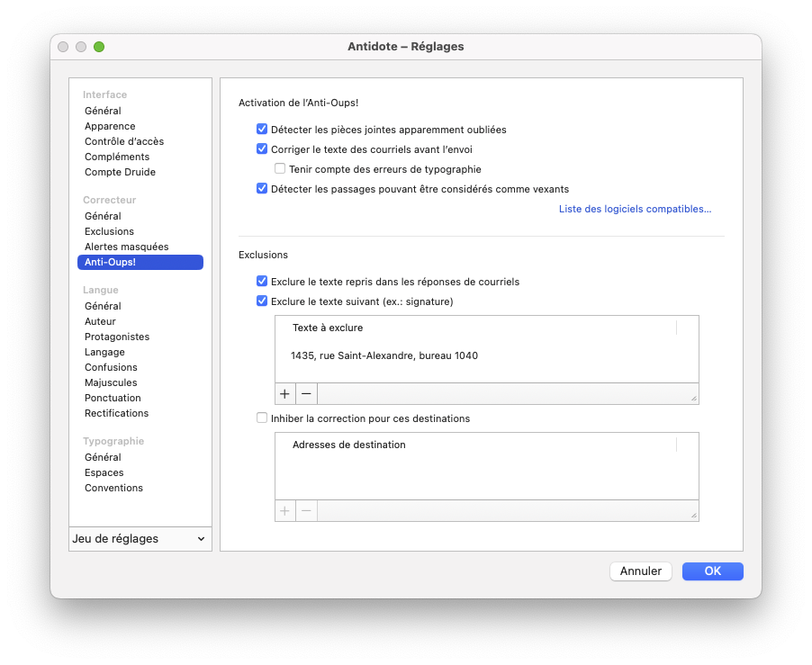Open the Jeu de réglages dropdown
812x665 pixels.
point(140,539)
